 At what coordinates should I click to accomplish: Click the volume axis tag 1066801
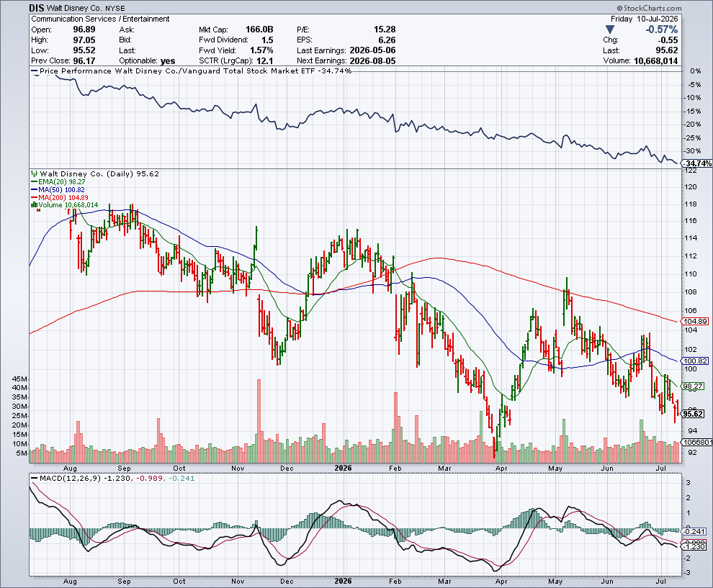(697, 442)
